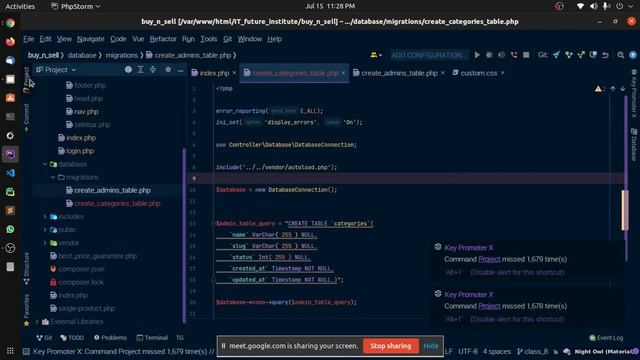Click the Stop square icon in toolbar
Screen dimensions: 640x360
click(526, 55)
